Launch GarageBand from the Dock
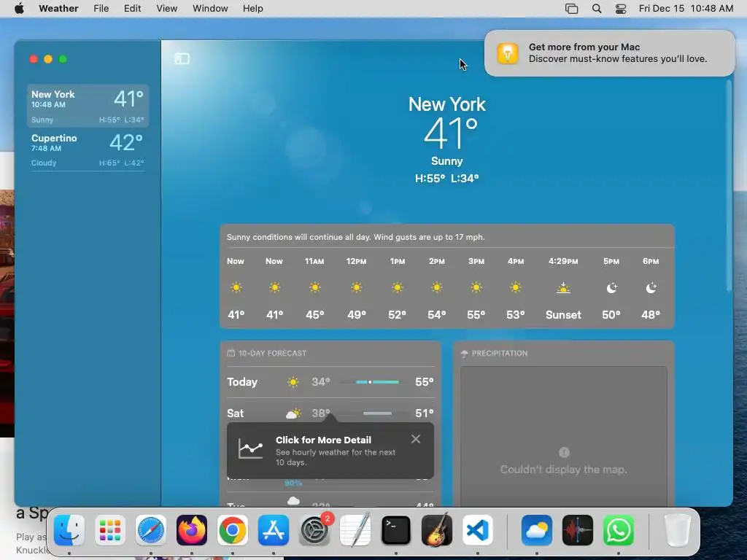 [x=437, y=530]
